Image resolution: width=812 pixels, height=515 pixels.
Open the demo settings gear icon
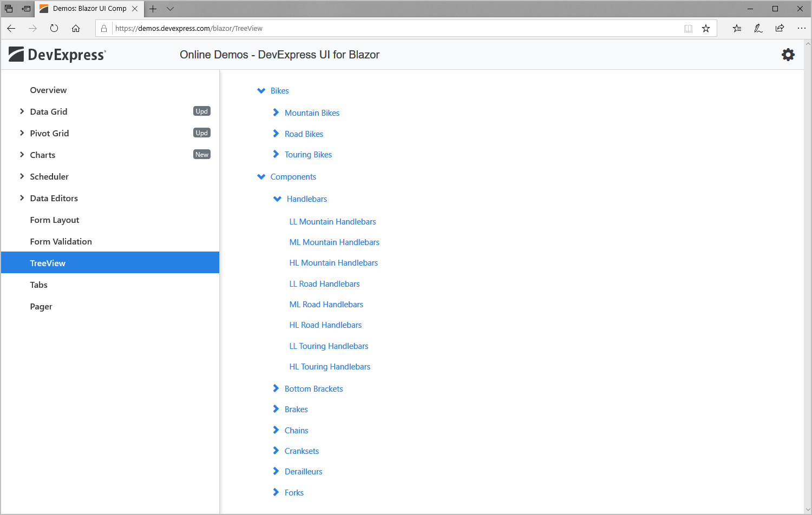click(788, 55)
